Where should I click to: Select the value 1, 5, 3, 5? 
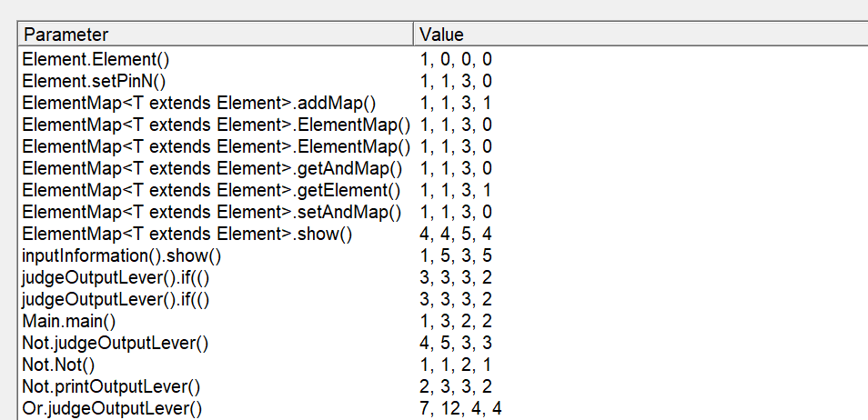pos(456,255)
